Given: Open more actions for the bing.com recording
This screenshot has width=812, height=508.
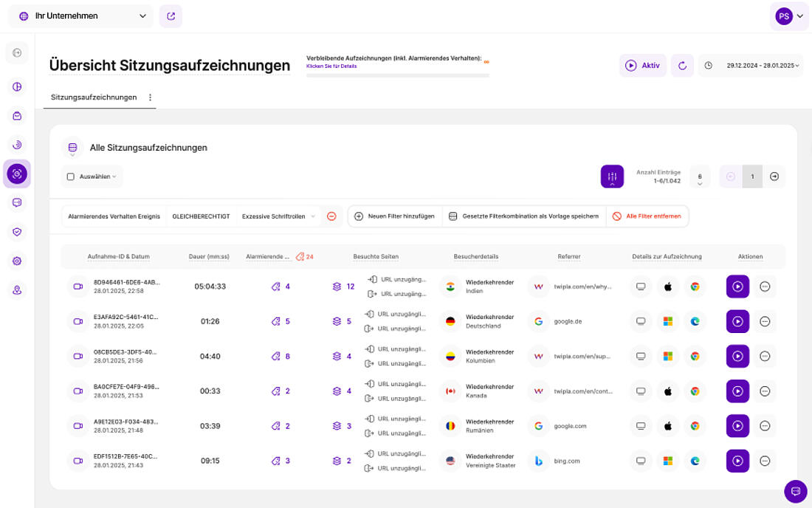Looking at the screenshot, I should tap(765, 461).
